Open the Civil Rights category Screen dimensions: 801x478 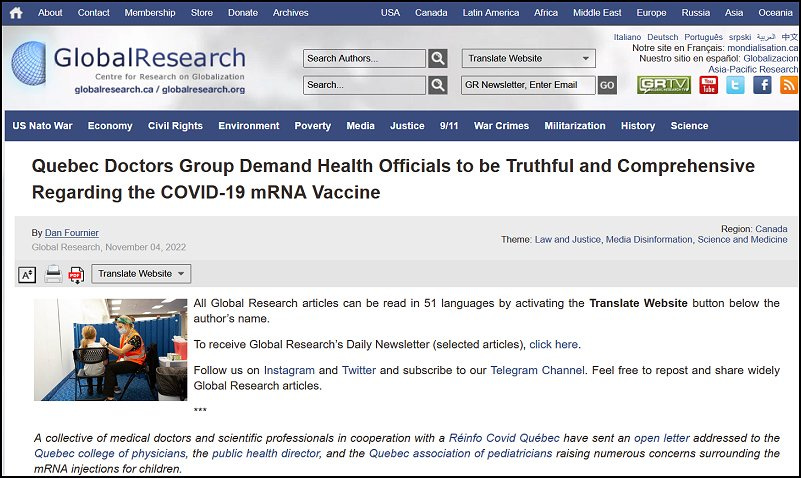pyautogui.click(x=175, y=126)
